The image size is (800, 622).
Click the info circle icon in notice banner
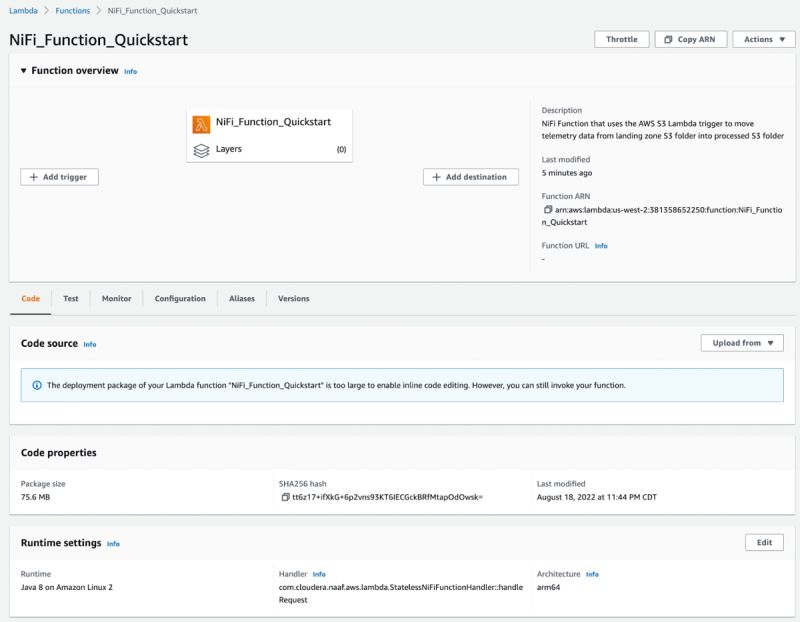(x=37, y=385)
